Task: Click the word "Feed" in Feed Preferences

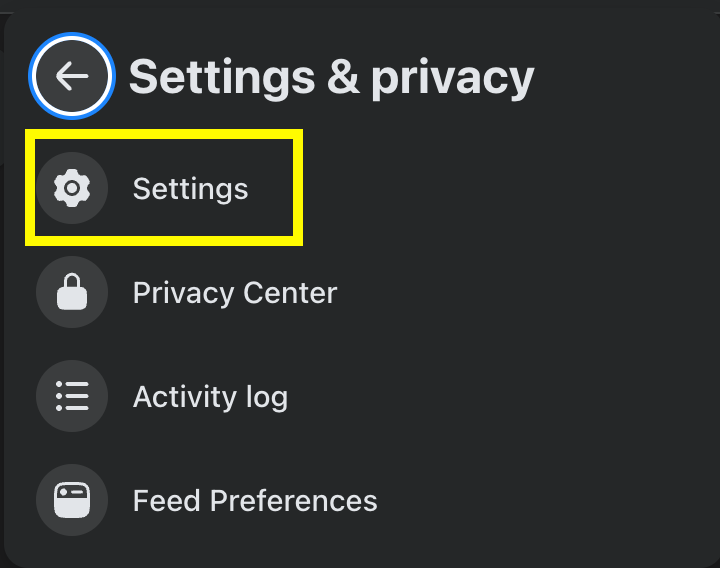Action: pos(167,501)
